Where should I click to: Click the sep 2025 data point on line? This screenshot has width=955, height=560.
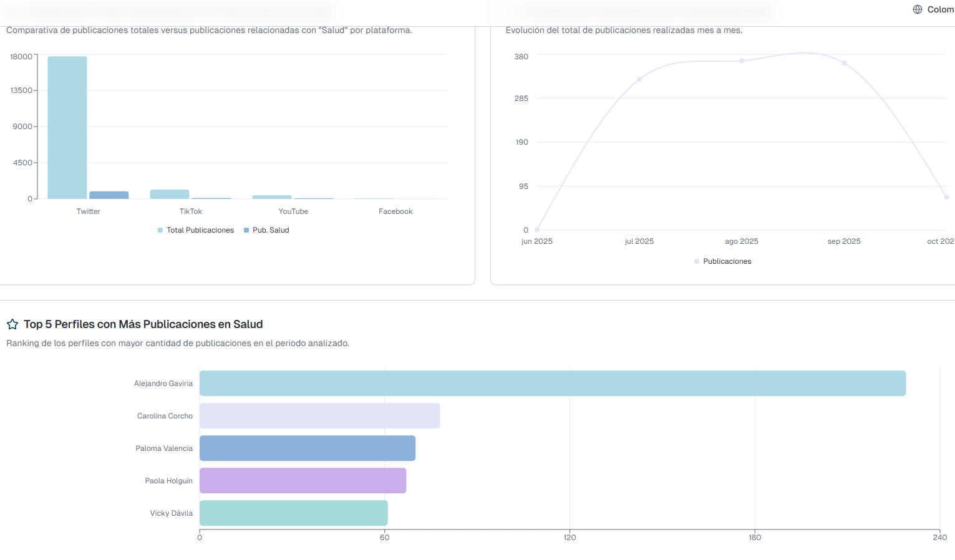tap(844, 63)
